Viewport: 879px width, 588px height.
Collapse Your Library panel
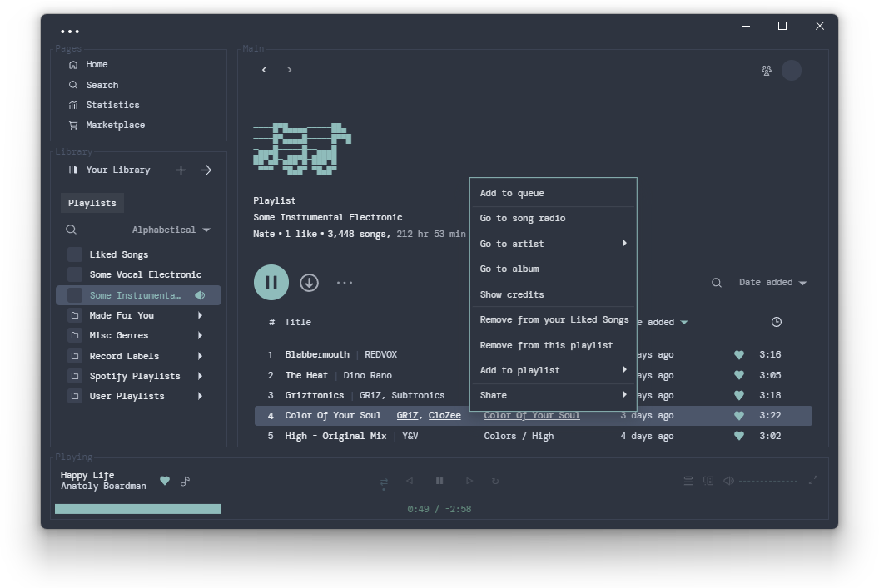pos(109,170)
